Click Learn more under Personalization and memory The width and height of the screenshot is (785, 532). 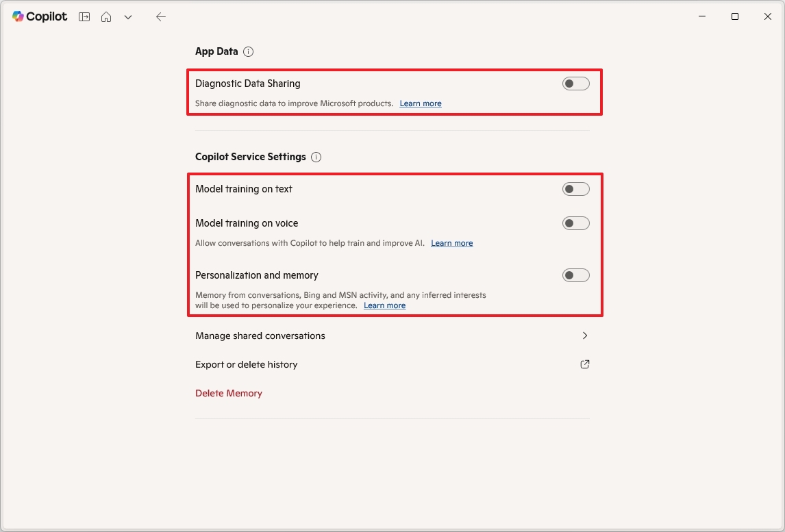(x=384, y=305)
